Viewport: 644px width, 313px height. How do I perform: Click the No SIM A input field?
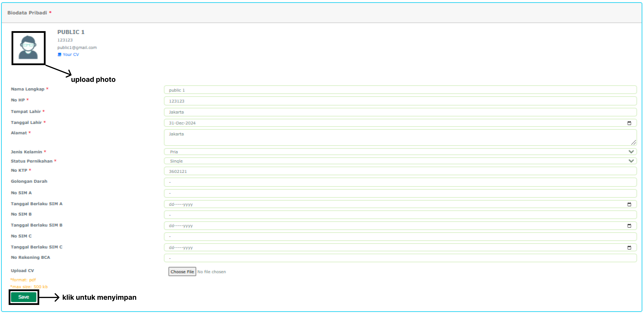(400, 193)
